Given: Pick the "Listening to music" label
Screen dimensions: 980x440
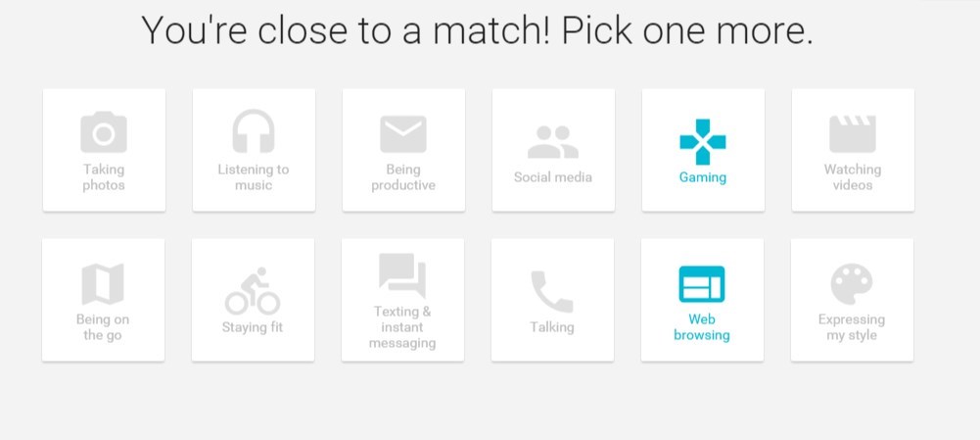Looking at the screenshot, I should 254,177.
